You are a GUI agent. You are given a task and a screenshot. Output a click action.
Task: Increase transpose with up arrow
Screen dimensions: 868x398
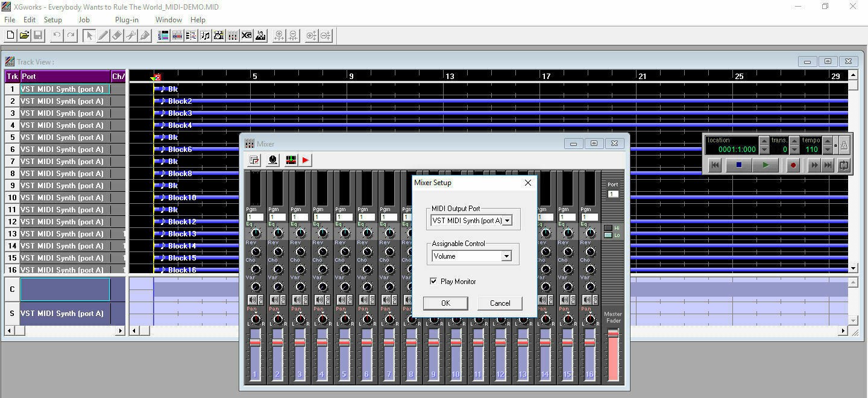coord(794,141)
